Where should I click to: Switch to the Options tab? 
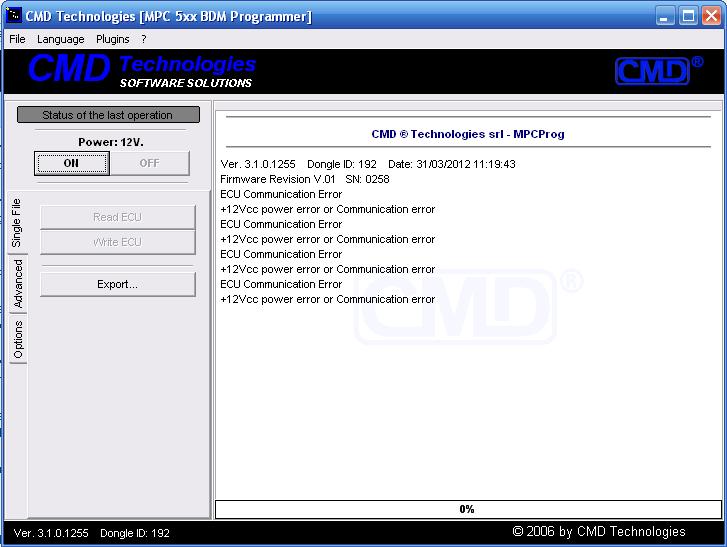(18, 339)
